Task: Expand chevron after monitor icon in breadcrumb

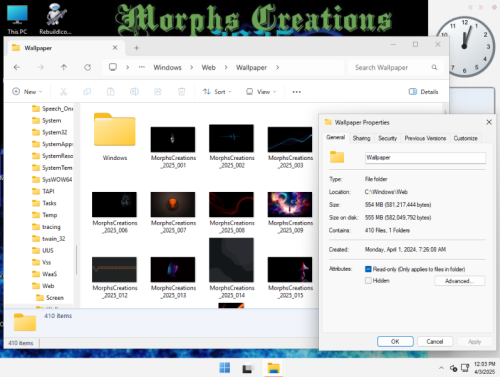Action: (127, 67)
